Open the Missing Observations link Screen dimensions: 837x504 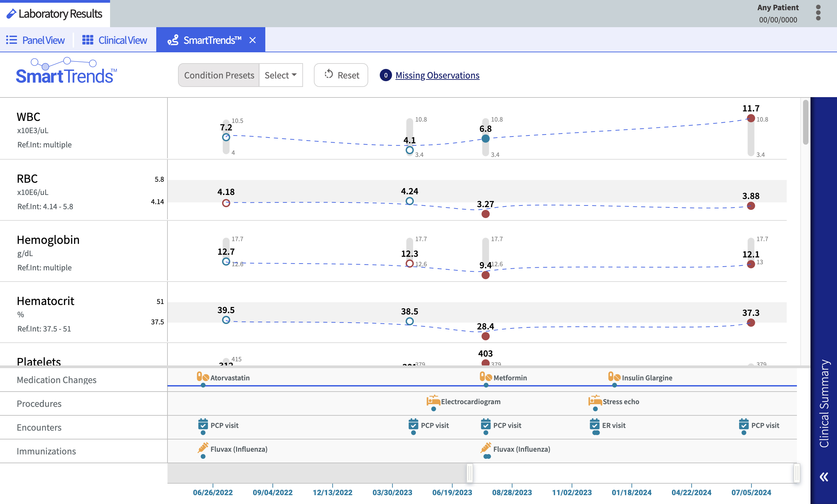437,75
